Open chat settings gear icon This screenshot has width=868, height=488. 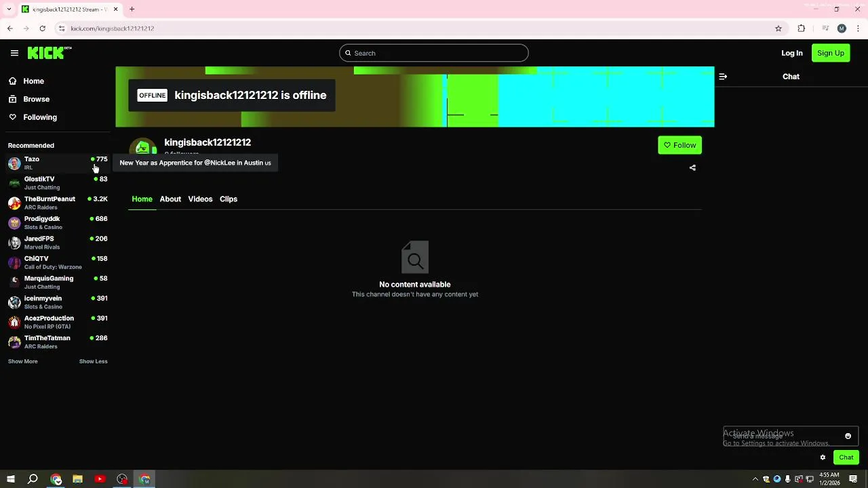(x=823, y=457)
